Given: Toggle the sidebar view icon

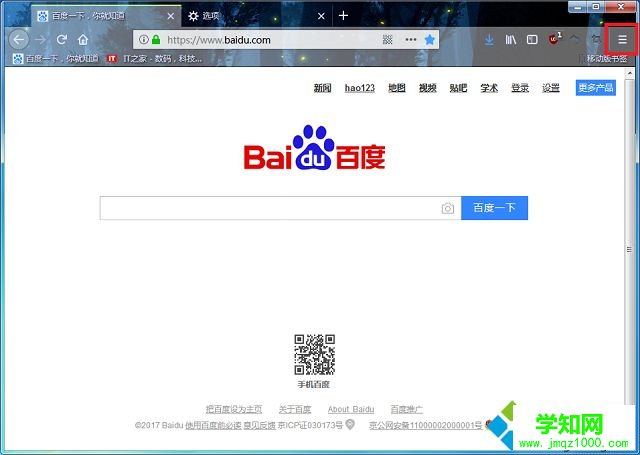Looking at the screenshot, I should coord(532,40).
